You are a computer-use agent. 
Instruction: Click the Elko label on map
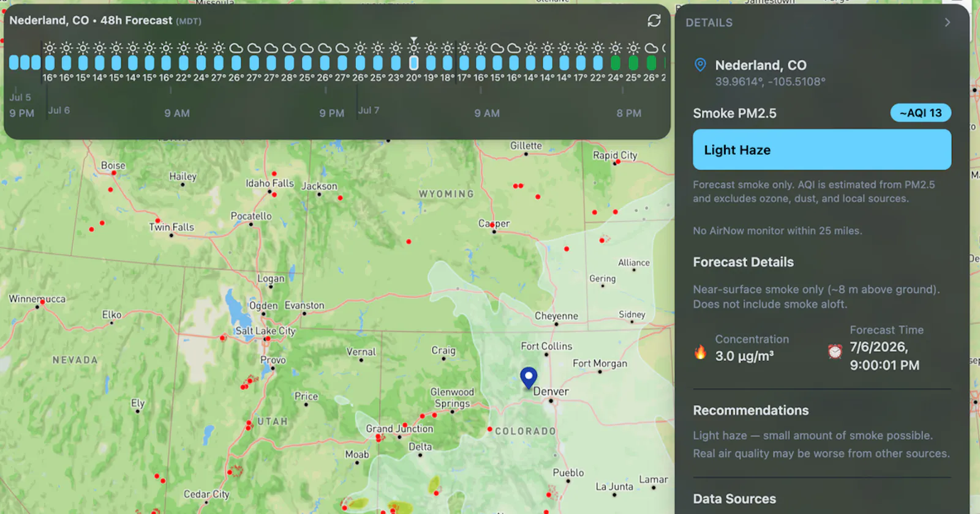point(111,315)
